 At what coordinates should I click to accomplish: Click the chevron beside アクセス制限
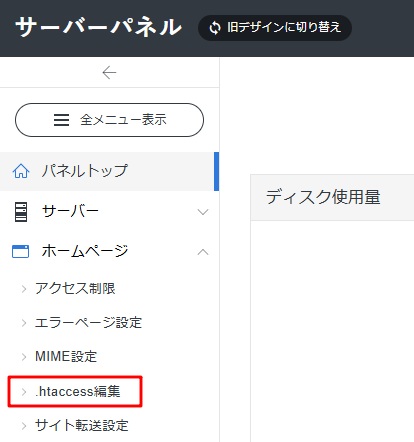24,289
